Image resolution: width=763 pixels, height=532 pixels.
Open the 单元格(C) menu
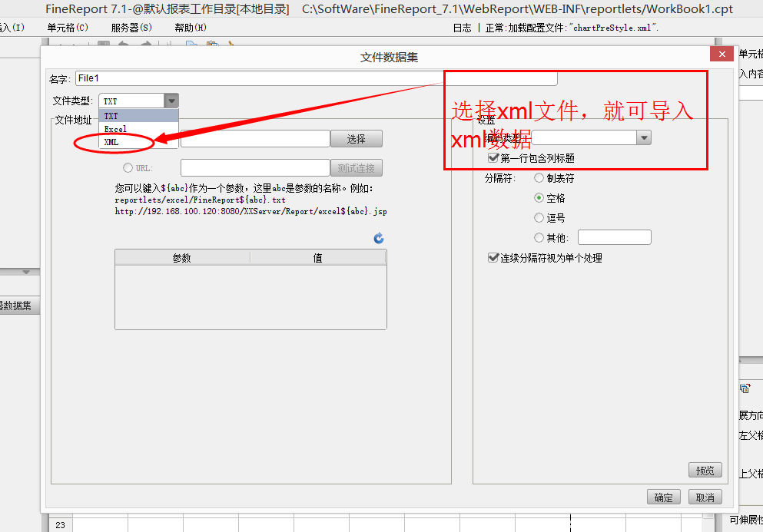pos(68,28)
